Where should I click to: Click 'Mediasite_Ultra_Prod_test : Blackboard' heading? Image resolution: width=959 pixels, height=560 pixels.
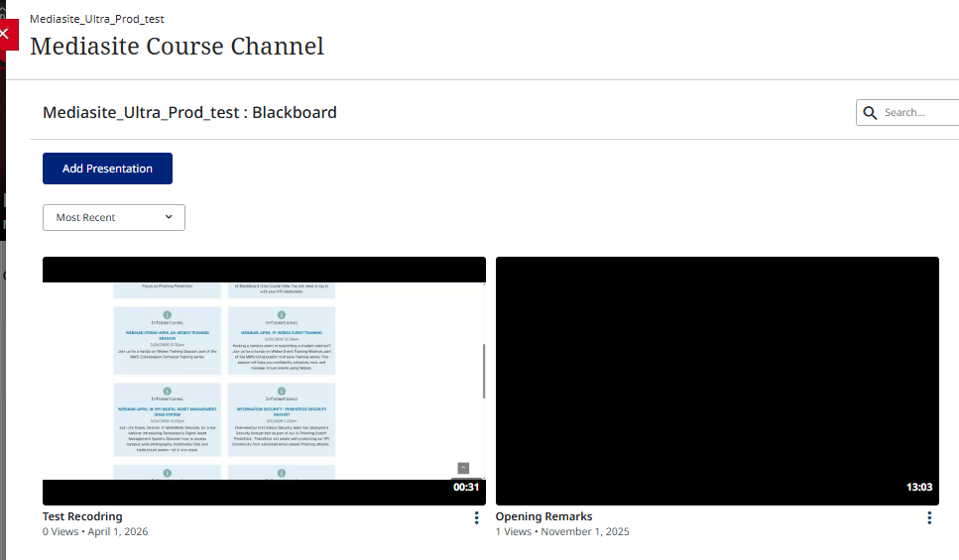(189, 112)
